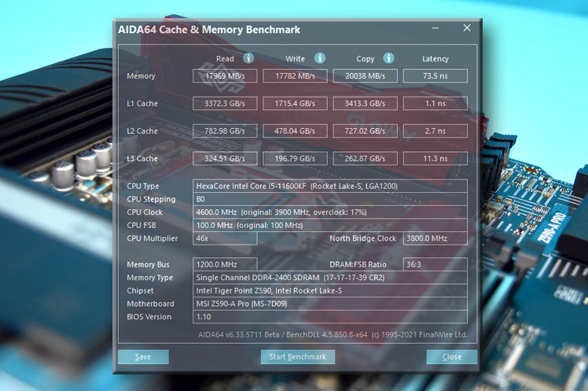Click the Copy column header
The height and width of the screenshot is (391, 588).
click(x=366, y=59)
